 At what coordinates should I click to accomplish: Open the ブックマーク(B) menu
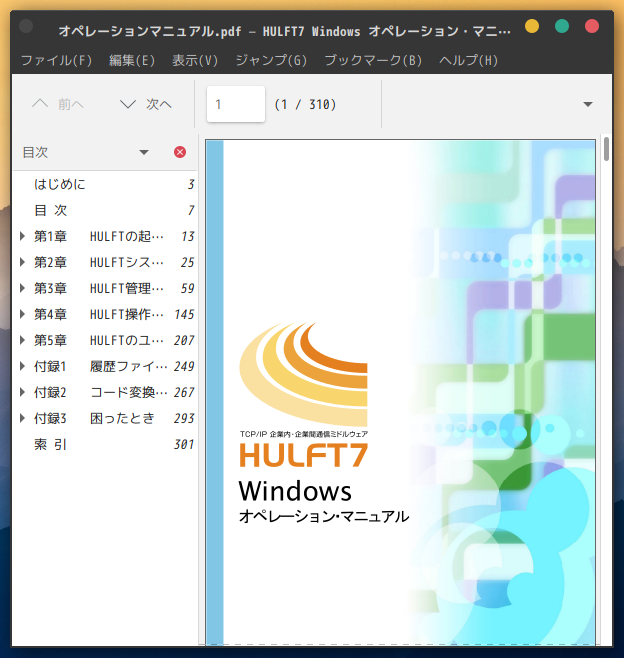(373, 60)
